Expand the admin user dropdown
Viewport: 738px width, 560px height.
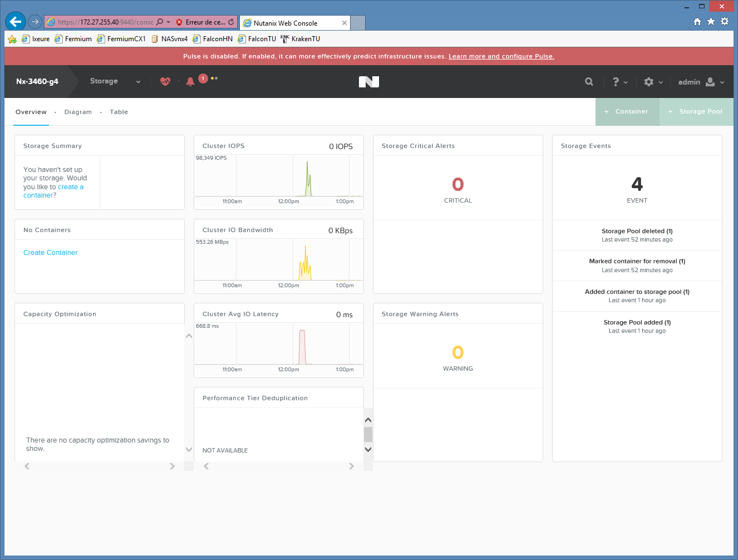click(x=701, y=82)
